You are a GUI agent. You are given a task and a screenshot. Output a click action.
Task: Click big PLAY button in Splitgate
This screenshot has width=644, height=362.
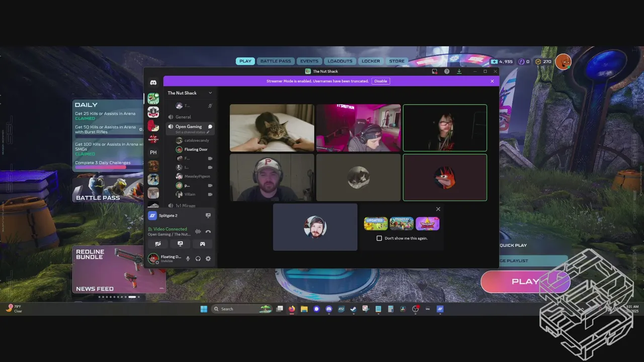(525, 282)
